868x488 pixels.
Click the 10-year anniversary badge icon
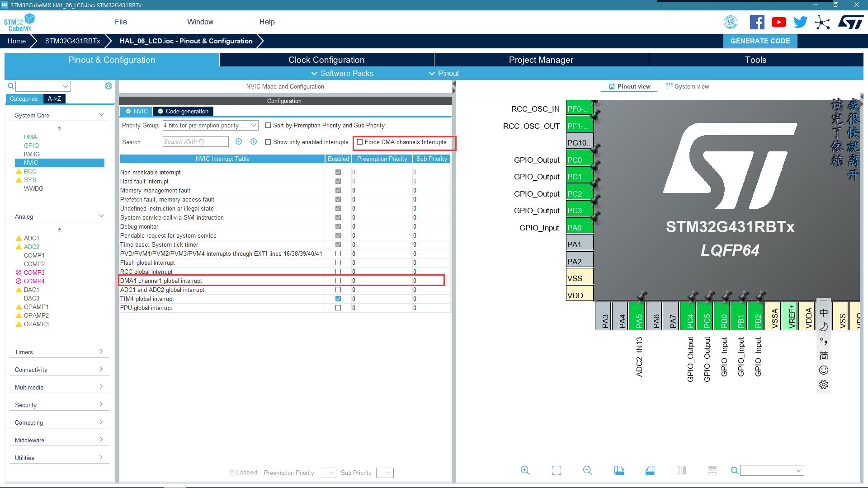click(x=731, y=22)
